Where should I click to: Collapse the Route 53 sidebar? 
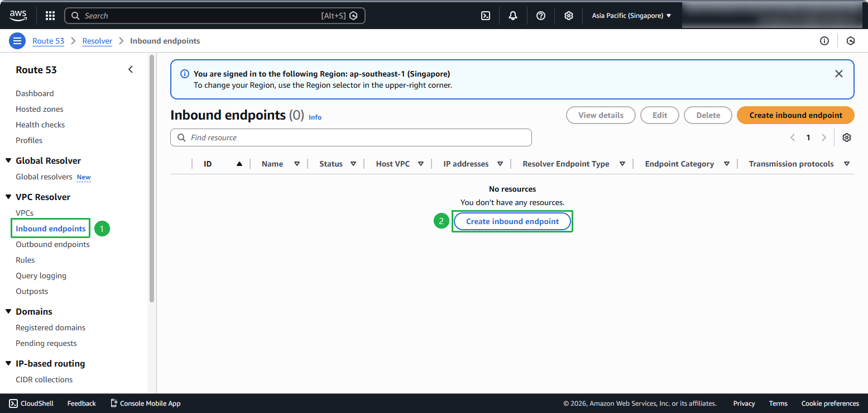tap(131, 70)
